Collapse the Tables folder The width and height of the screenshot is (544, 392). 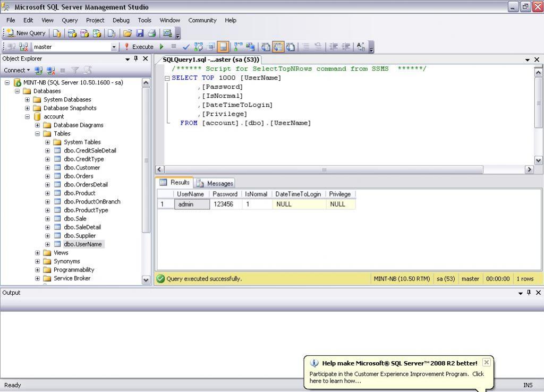coord(38,133)
